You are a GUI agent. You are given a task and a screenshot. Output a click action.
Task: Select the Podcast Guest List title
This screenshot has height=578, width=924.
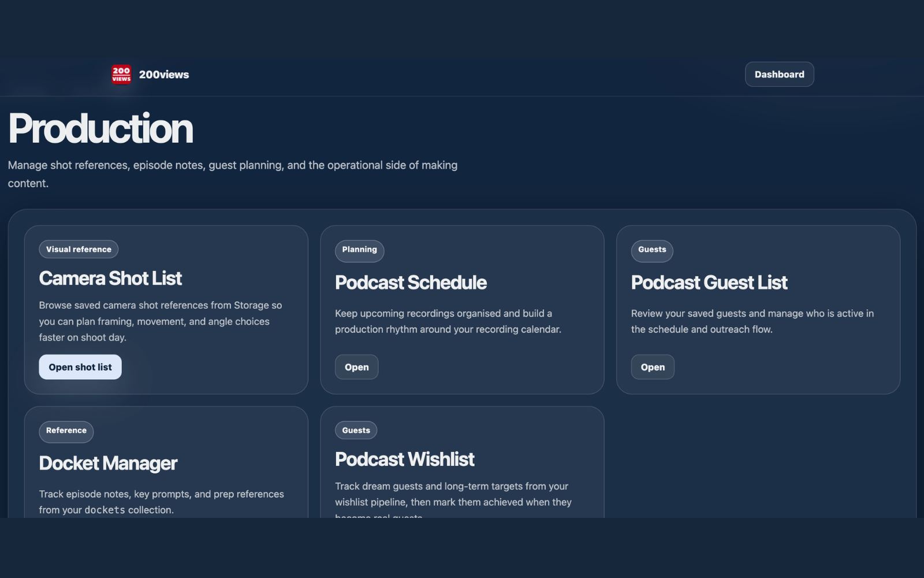click(x=709, y=283)
